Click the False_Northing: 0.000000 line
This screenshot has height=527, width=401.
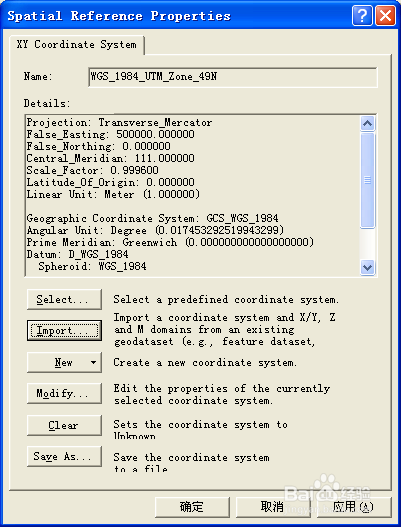(98, 147)
